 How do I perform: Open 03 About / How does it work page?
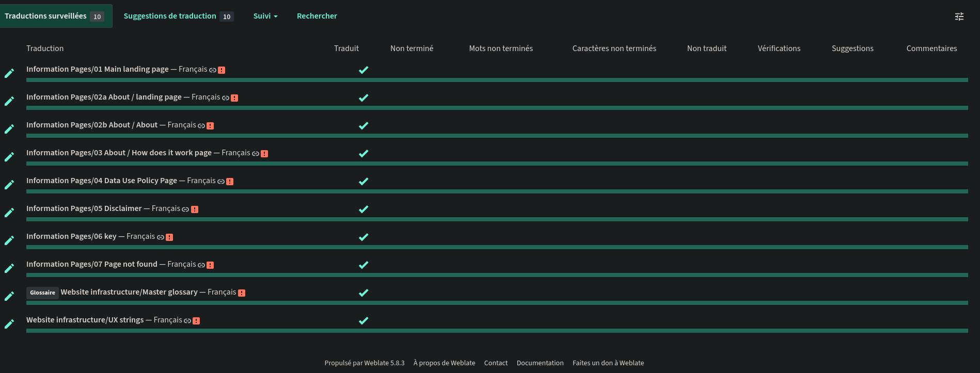[x=119, y=153]
